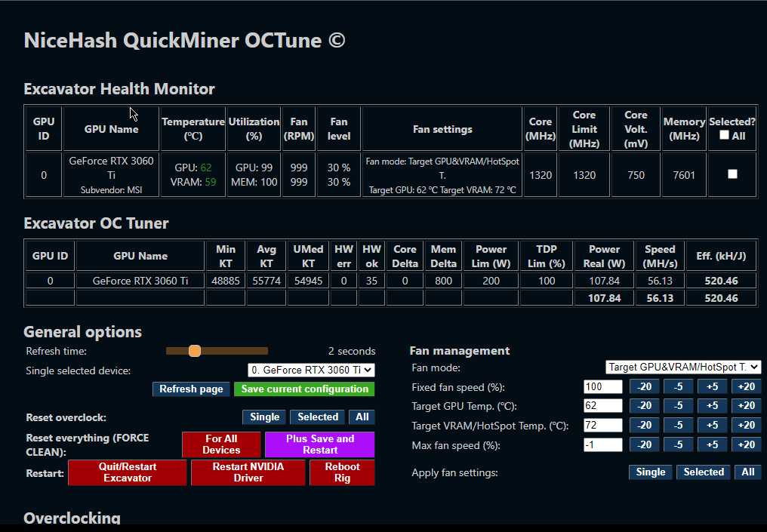
Task: Click GeForce RTX 3060 Ti in the OC Tuner table
Action: 140,281
